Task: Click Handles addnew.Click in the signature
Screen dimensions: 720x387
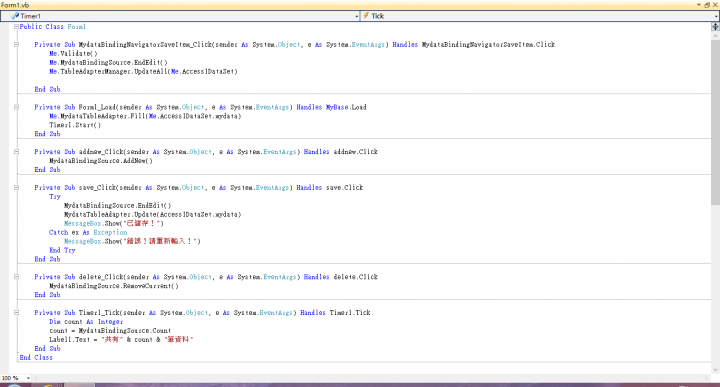Action: click(341, 151)
